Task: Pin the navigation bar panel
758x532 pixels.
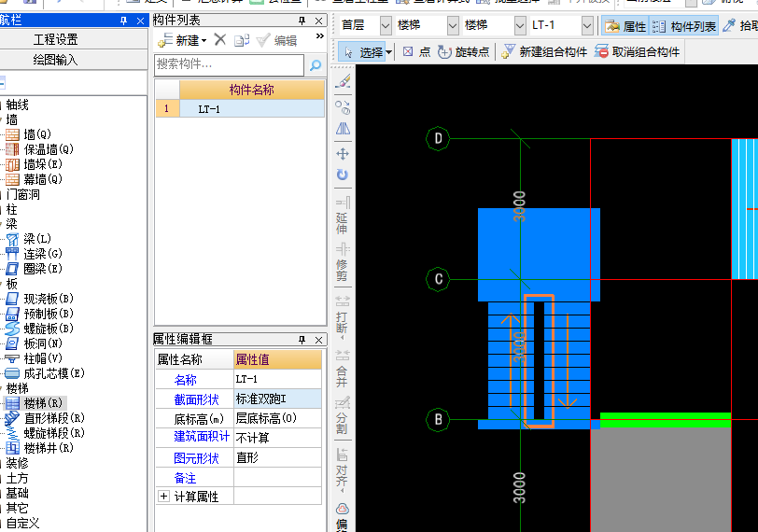Action: point(124,21)
